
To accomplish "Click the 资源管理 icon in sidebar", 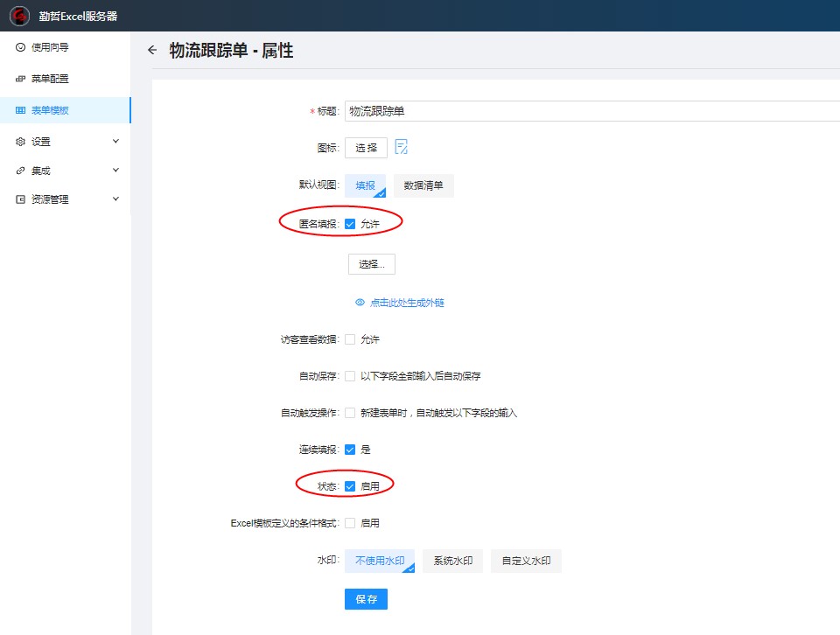I will [x=21, y=199].
